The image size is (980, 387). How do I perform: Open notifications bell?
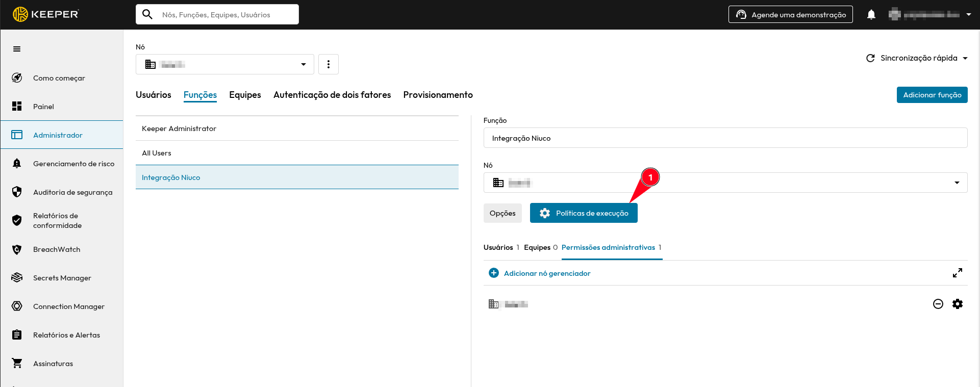(x=871, y=15)
